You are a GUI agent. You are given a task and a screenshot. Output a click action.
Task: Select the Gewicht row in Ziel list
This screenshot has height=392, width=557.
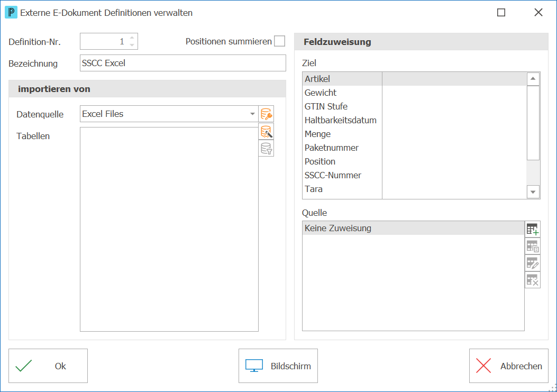point(414,93)
